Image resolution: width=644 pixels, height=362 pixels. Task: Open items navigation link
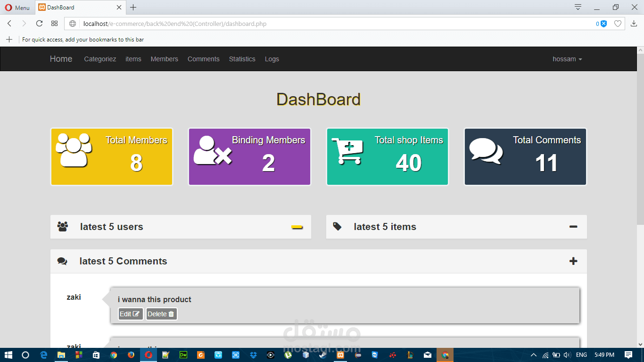tap(133, 59)
